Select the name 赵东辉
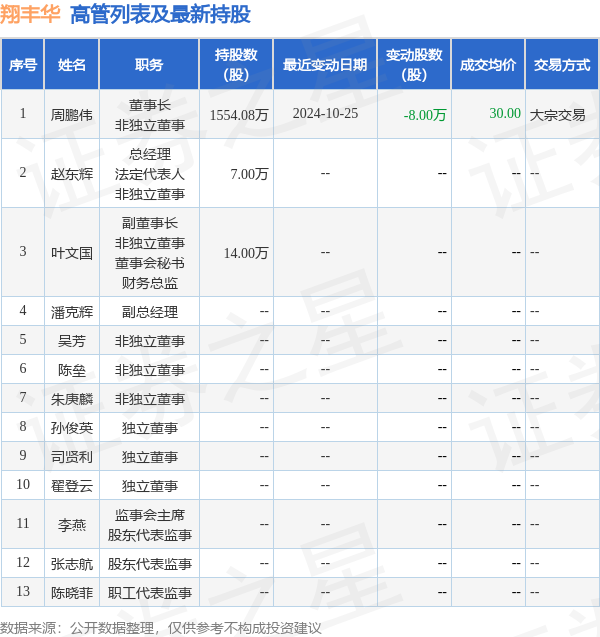600x637 pixels. coord(71,174)
